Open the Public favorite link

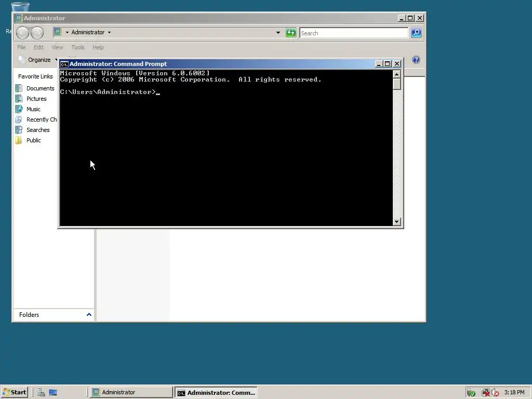click(34, 140)
